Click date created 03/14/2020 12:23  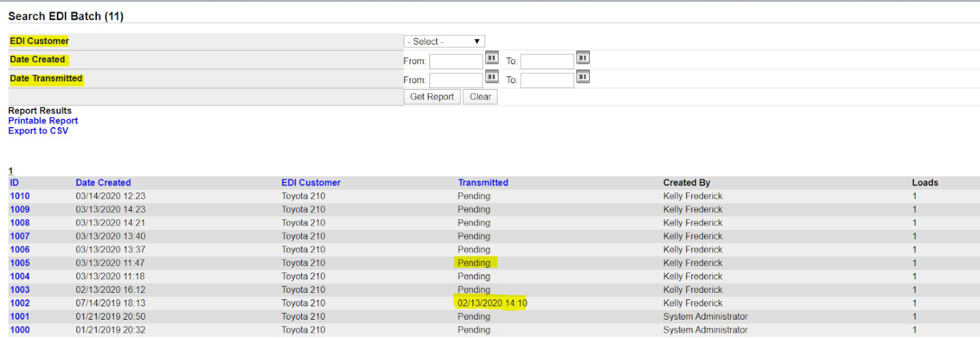[111, 196]
